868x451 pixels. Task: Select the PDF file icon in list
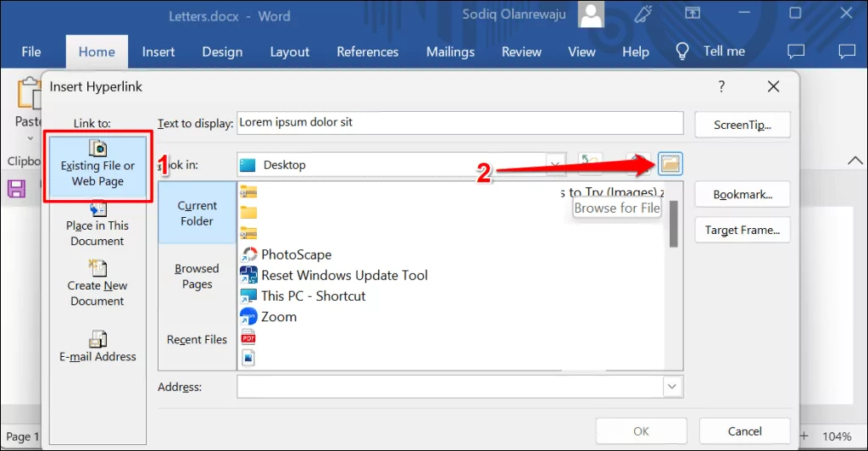pos(248,337)
